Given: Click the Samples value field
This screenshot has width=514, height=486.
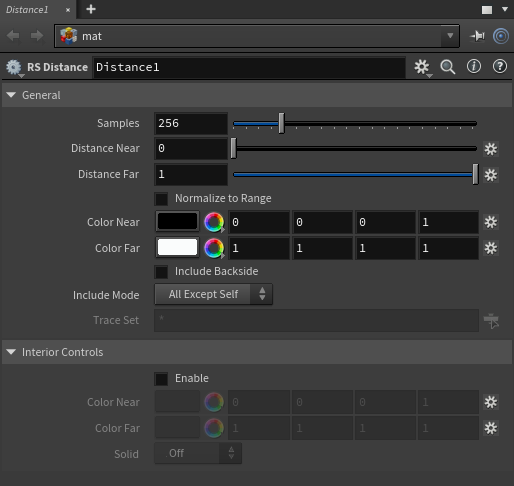Looking at the screenshot, I should 191,123.
